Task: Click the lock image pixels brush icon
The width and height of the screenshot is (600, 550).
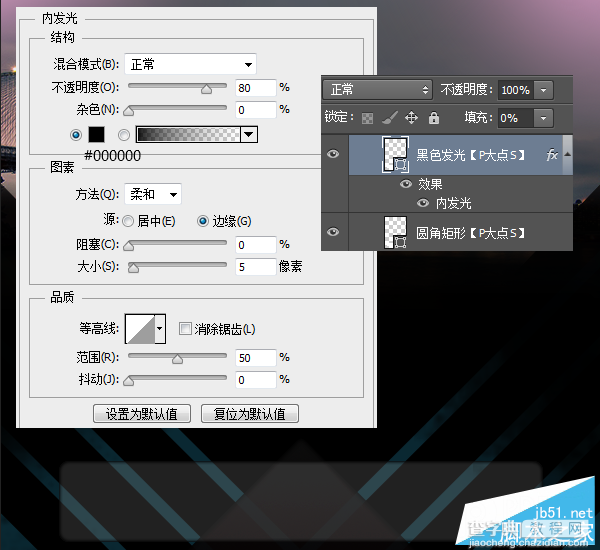Action: point(390,118)
